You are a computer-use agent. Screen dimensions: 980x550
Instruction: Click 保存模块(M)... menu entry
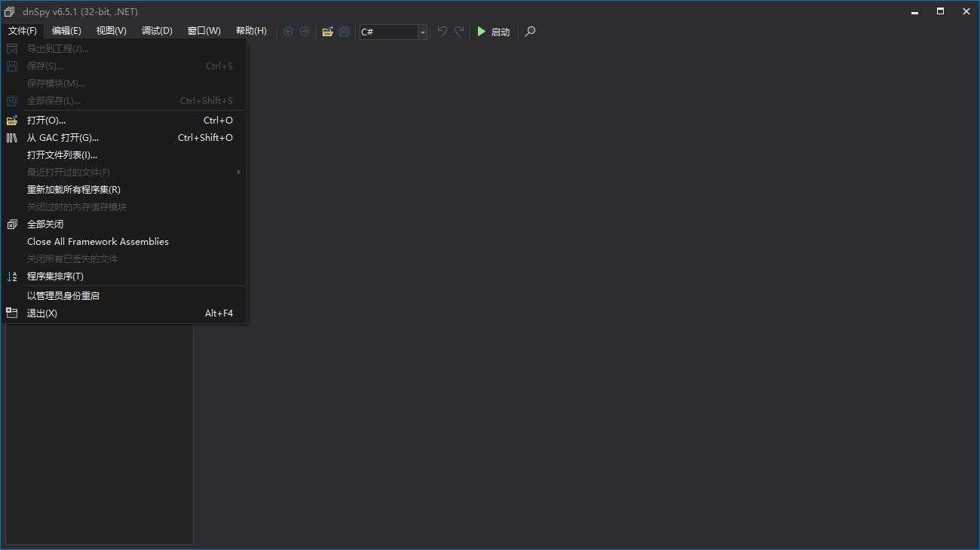(x=125, y=84)
